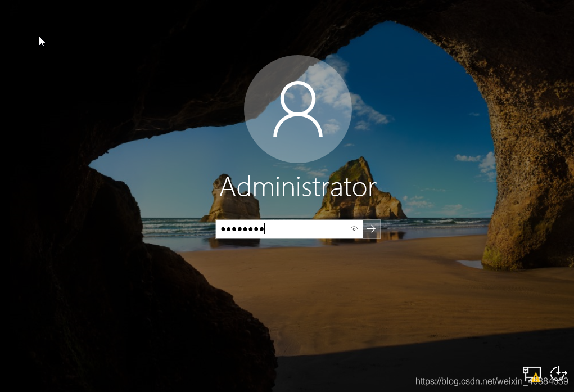Click the Administrator user avatar
Screen dimensions: 574x392
tap(297, 109)
